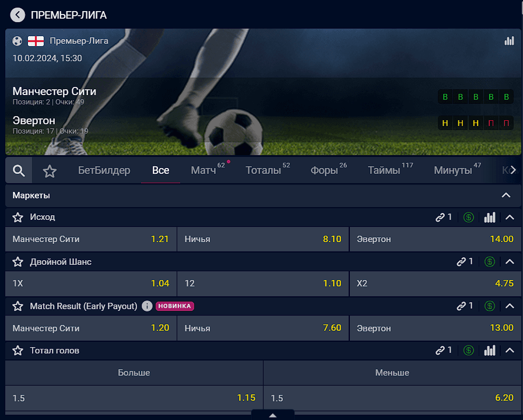Collapse the Маркеты section

[506, 195]
